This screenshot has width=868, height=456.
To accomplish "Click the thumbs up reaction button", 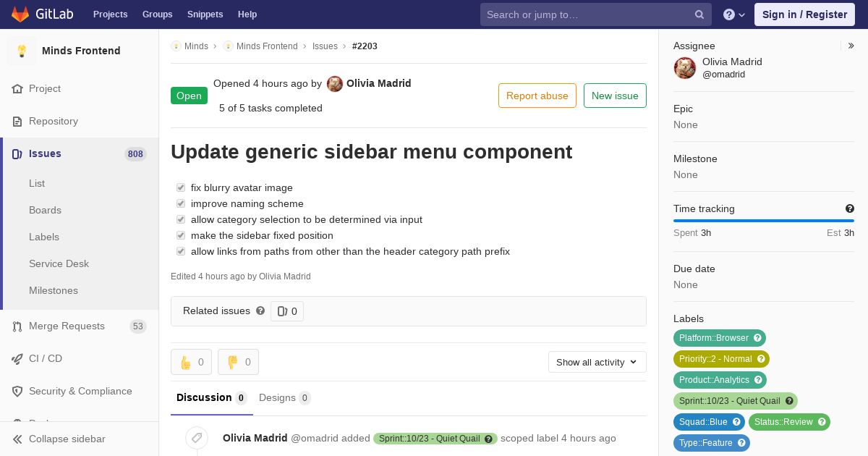I will pos(191,362).
